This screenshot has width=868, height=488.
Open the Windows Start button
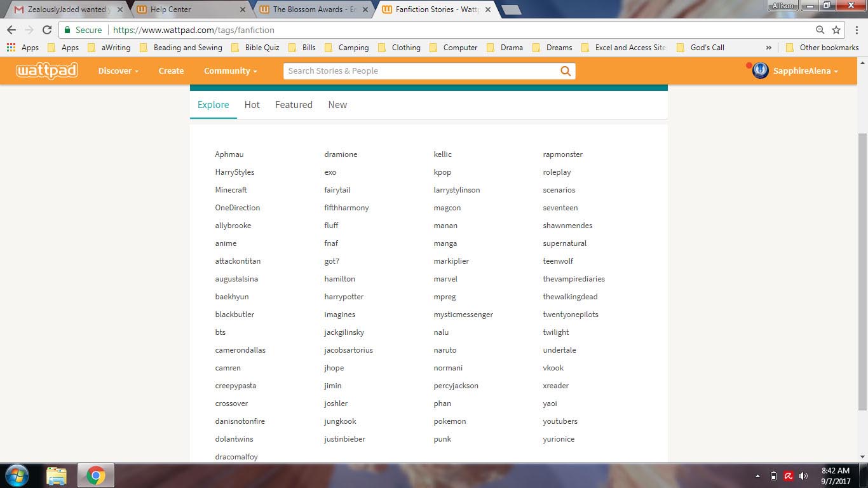point(17,475)
